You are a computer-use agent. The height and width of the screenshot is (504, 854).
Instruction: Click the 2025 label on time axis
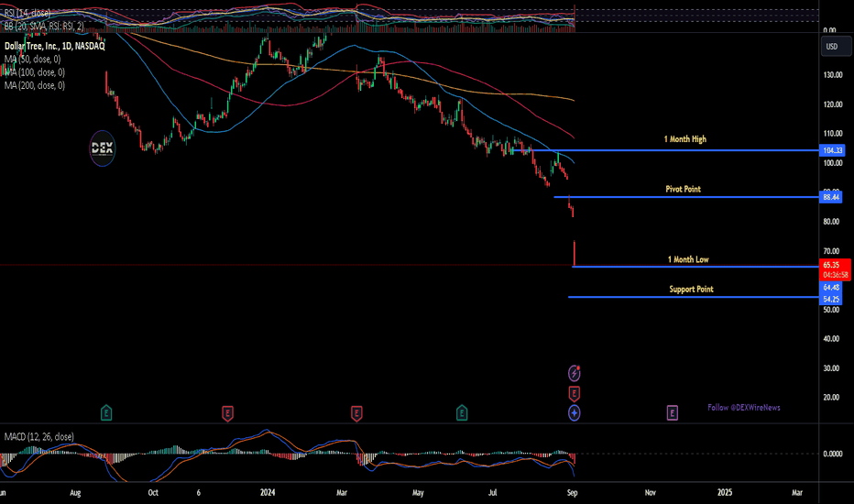tap(725, 493)
